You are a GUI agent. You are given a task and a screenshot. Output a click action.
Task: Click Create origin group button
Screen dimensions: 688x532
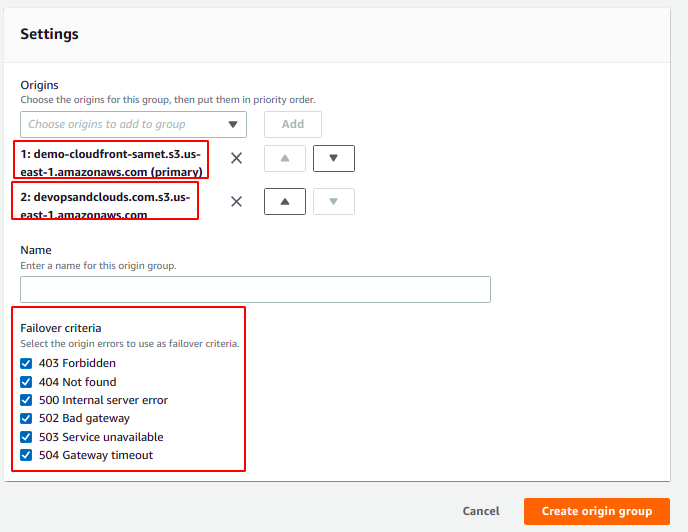(596, 511)
